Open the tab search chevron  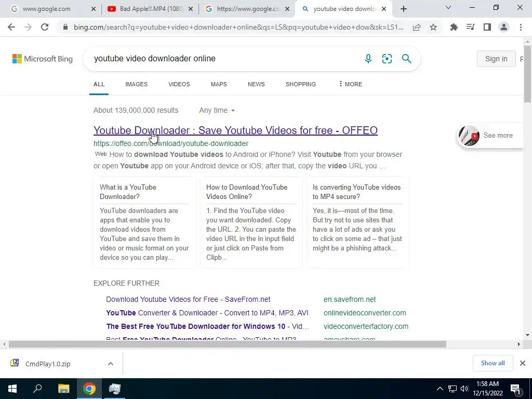(x=448, y=7)
